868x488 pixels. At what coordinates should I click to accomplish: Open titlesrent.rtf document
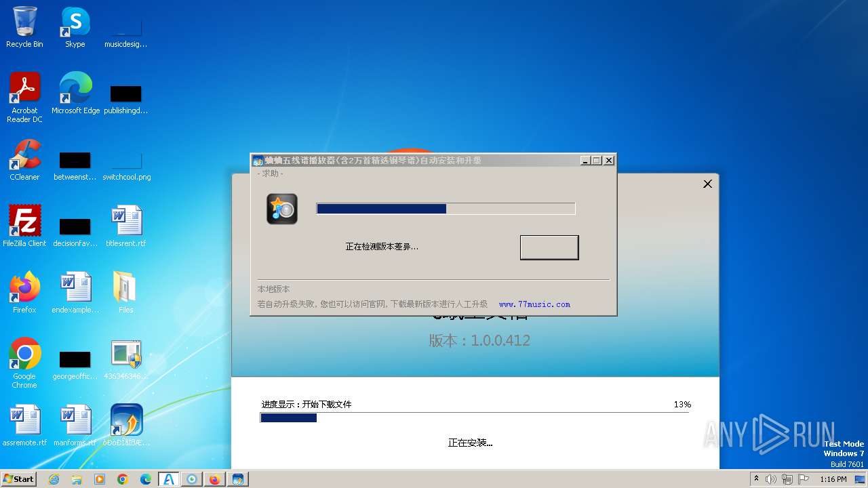point(126,226)
